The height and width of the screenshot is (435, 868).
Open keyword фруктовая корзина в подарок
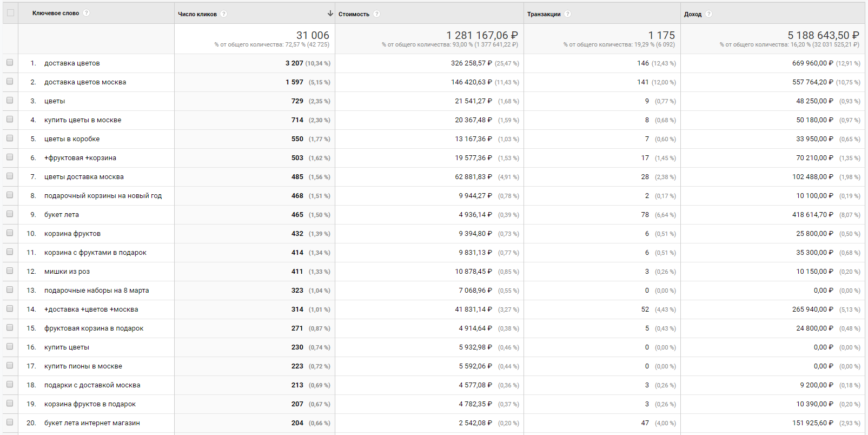point(94,328)
